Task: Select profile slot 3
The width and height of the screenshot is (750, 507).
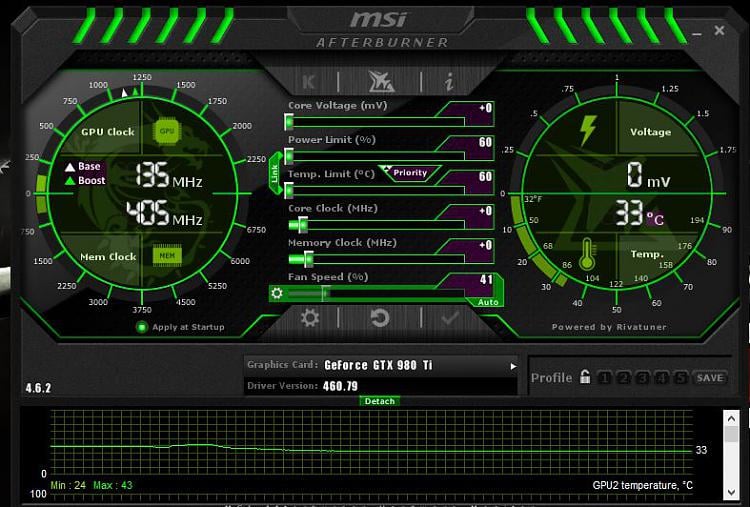Action: pyautogui.click(x=642, y=378)
